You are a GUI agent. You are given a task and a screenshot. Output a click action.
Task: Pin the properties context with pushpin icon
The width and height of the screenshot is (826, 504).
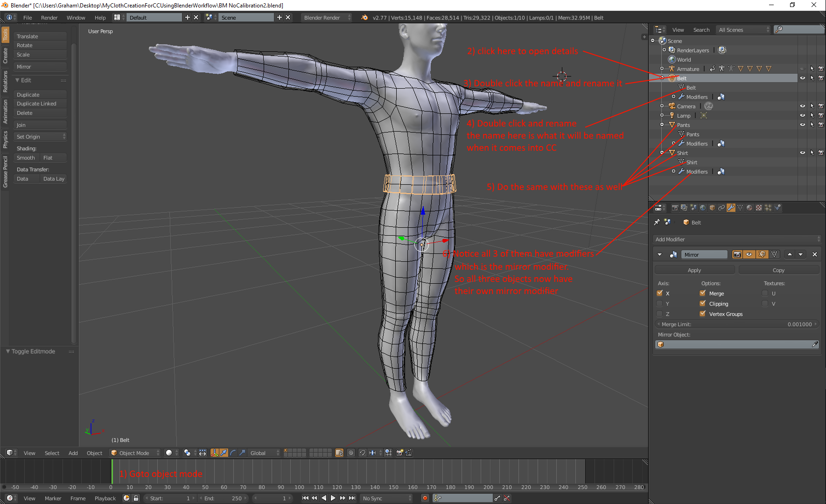click(x=657, y=222)
